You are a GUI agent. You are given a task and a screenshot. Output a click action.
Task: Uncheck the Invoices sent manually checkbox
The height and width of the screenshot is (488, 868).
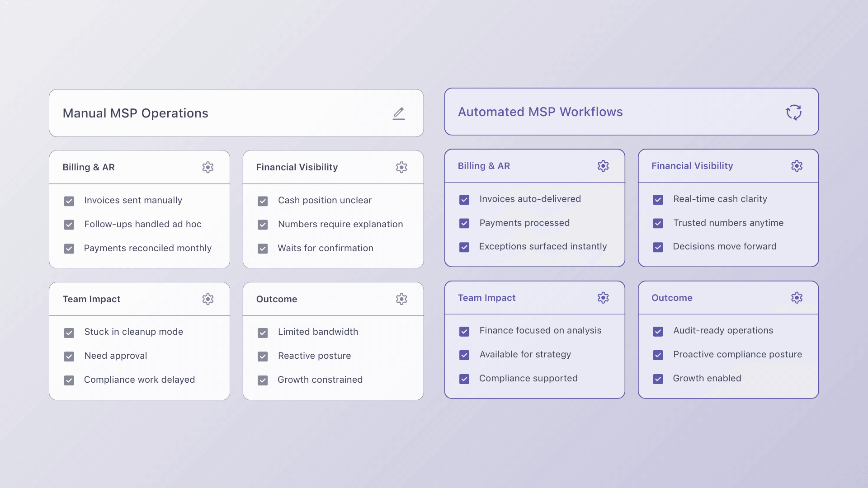(69, 201)
